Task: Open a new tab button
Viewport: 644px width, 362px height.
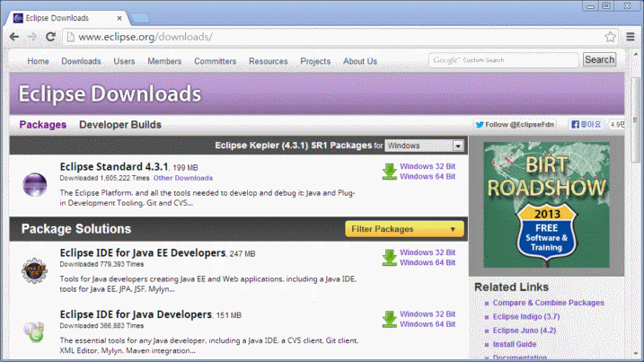Action: pyautogui.click(x=140, y=18)
